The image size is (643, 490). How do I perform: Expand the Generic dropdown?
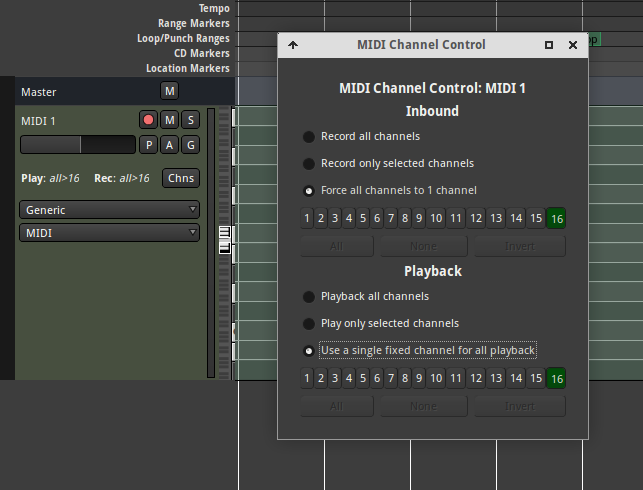(x=109, y=210)
